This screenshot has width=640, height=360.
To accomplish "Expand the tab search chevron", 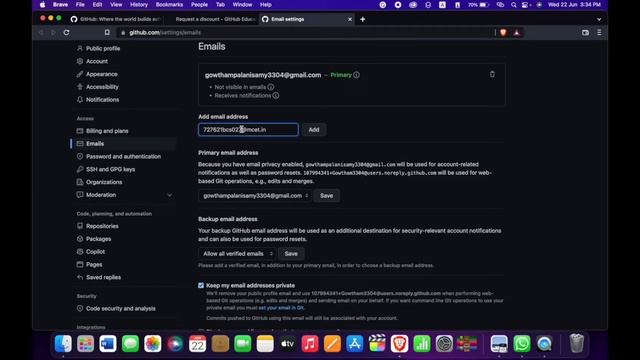I will click(599, 19).
